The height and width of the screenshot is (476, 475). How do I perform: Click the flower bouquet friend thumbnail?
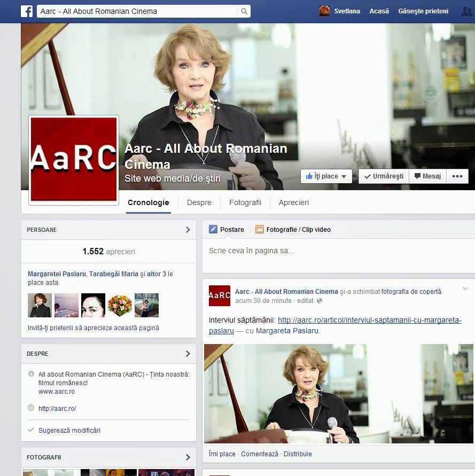[120, 306]
